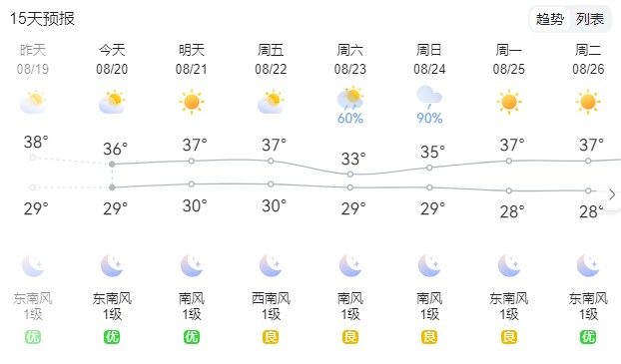Viewport: 621px width, 364px height.
Task: Click the green 优 badge under 周二
Action: coord(588,337)
